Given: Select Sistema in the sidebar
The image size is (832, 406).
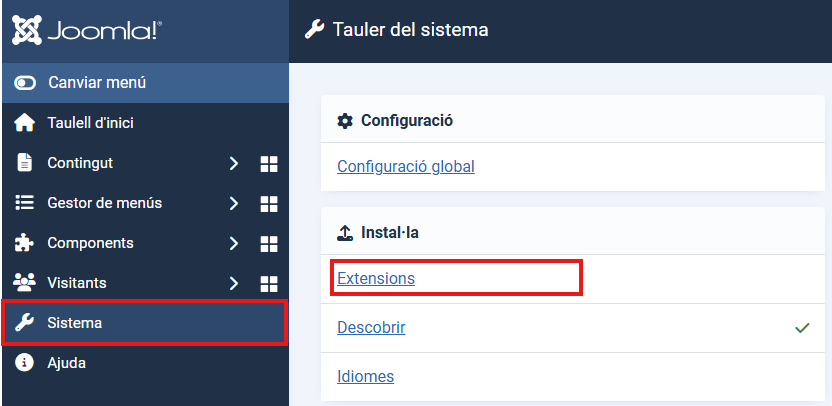Looking at the screenshot, I should click(x=74, y=323).
